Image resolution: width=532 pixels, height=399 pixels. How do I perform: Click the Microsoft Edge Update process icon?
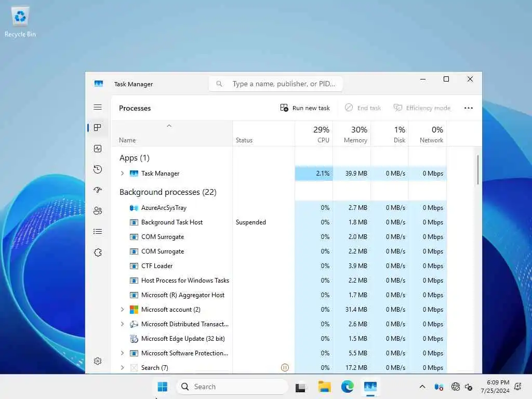pos(134,339)
